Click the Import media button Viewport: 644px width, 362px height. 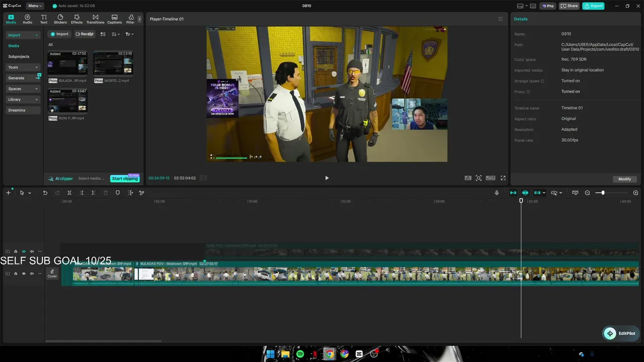[x=59, y=34]
